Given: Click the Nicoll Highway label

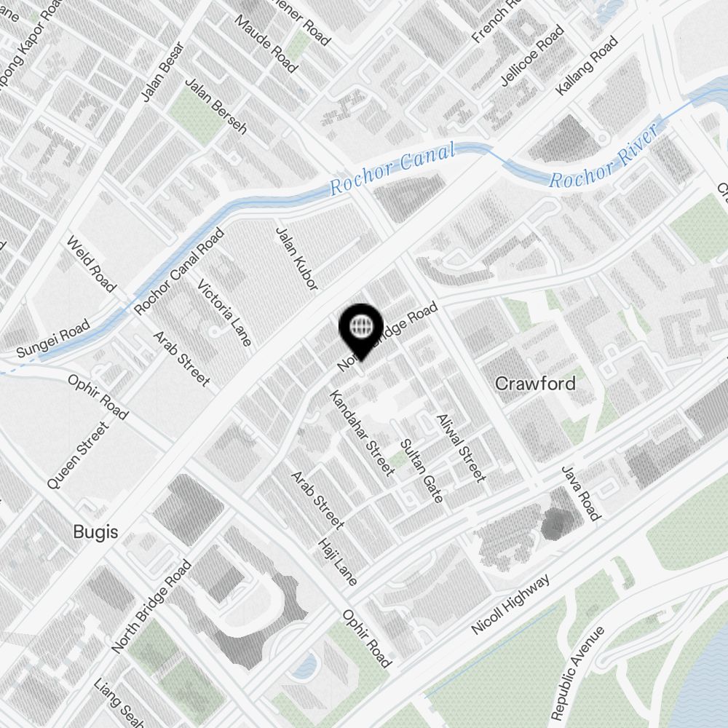Looking at the screenshot, I should click(511, 604).
